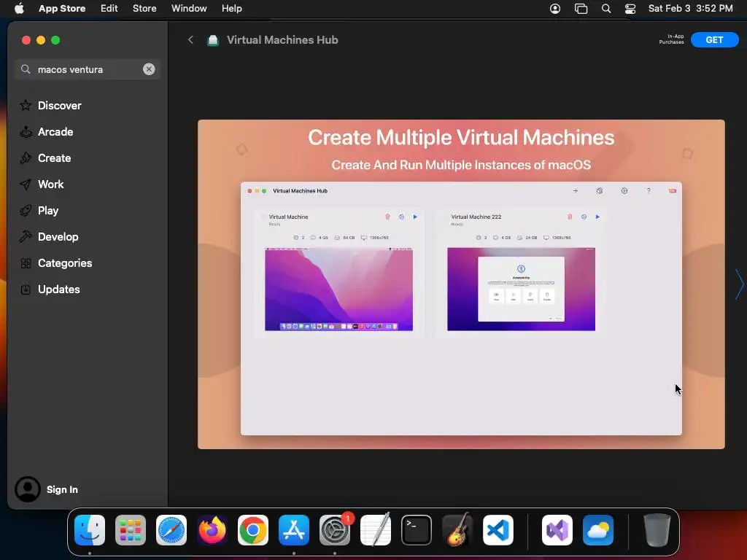Click the Virtual Machines Hub app icon in header

click(x=213, y=40)
